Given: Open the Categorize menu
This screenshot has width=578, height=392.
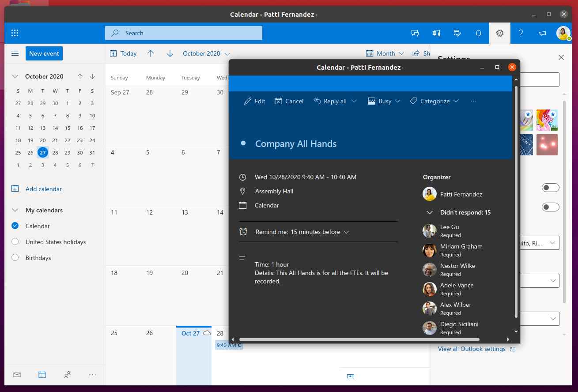Looking at the screenshot, I should [x=434, y=101].
